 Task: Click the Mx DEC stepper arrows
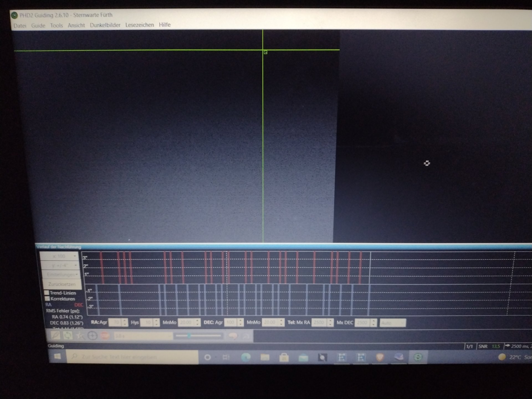(374, 323)
